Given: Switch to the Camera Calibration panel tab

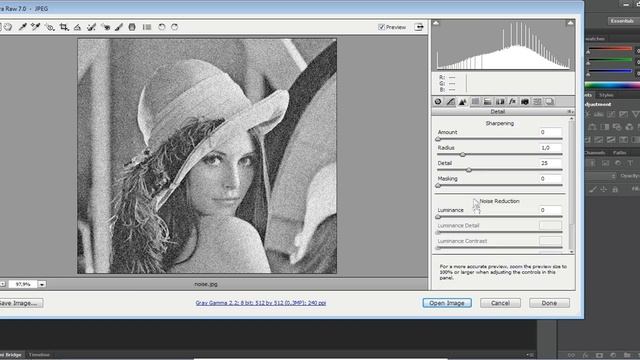Looking at the screenshot, I should tap(525, 102).
